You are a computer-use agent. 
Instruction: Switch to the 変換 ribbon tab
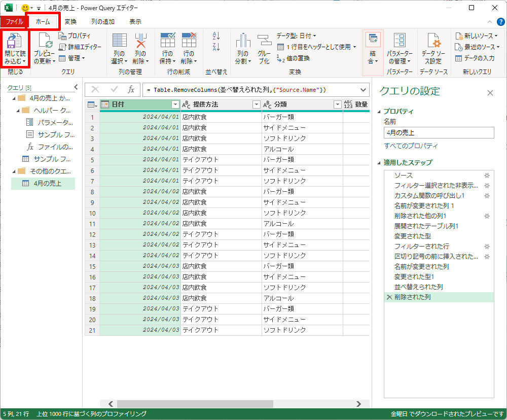pos(70,22)
